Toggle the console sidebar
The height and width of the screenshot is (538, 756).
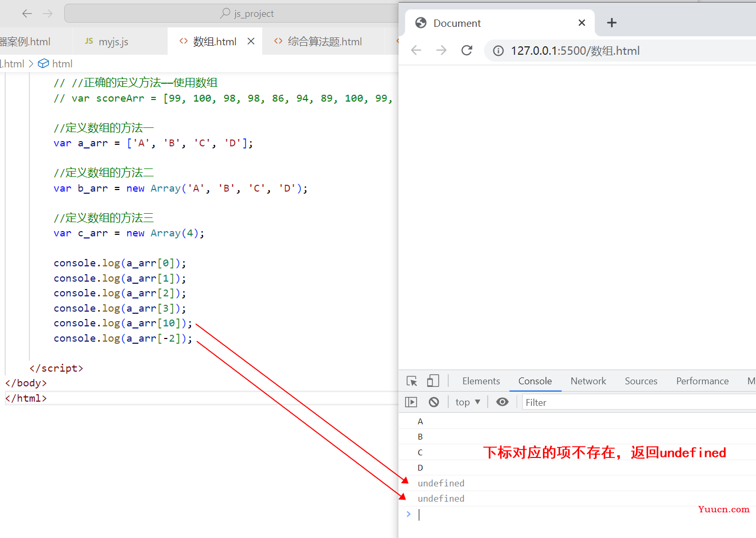pyautogui.click(x=411, y=402)
